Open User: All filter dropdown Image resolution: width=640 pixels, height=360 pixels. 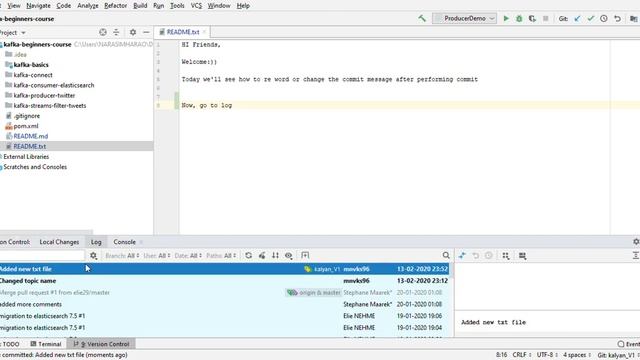157,256
